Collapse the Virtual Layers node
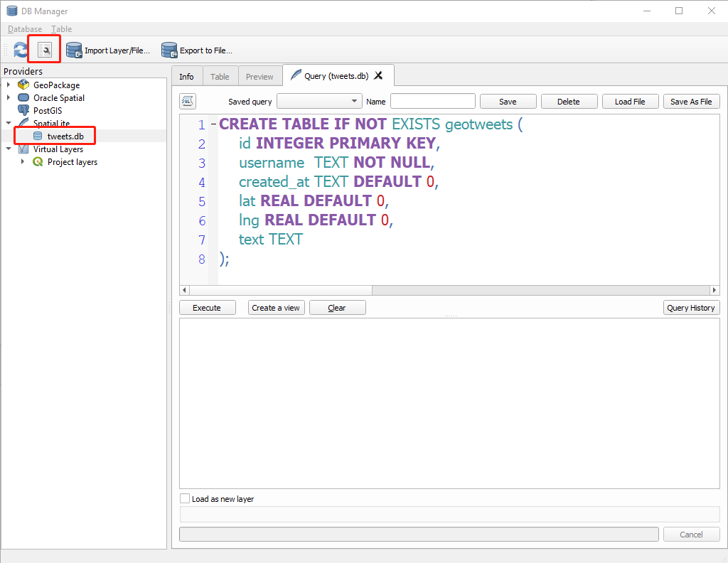This screenshot has width=728, height=563. (x=7, y=149)
